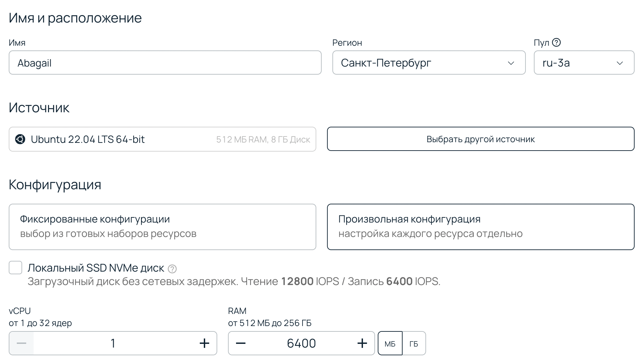
Task: Click the 512 МБ RAM, 8 ГБ Диск text
Action: [263, 139]
